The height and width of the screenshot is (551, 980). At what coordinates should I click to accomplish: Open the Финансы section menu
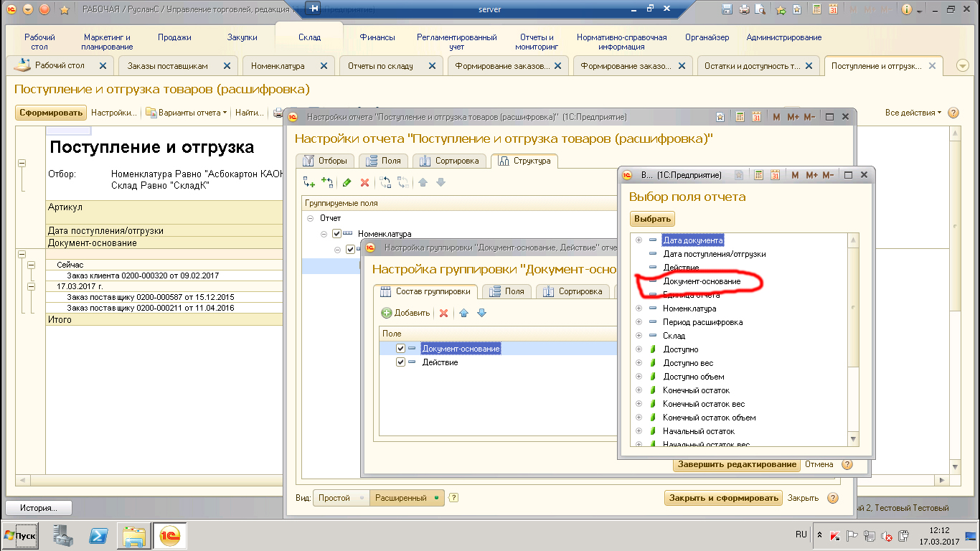[377, 37]
